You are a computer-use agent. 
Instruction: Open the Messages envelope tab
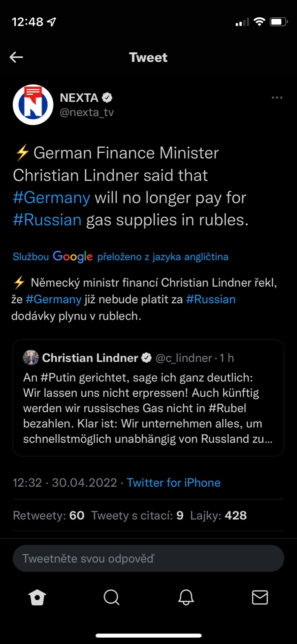(260, 597)
